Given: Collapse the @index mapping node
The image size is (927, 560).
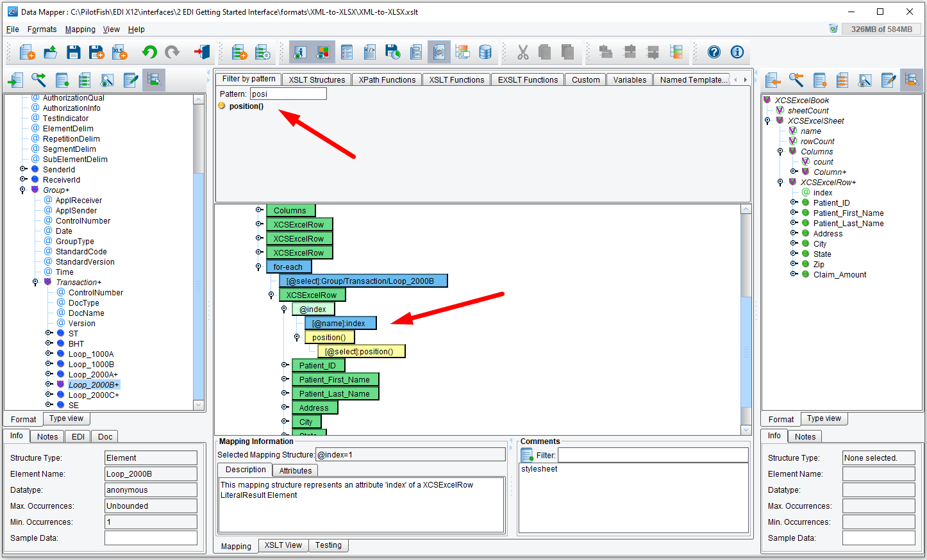Looking at the screenshot, I should 284,309.
